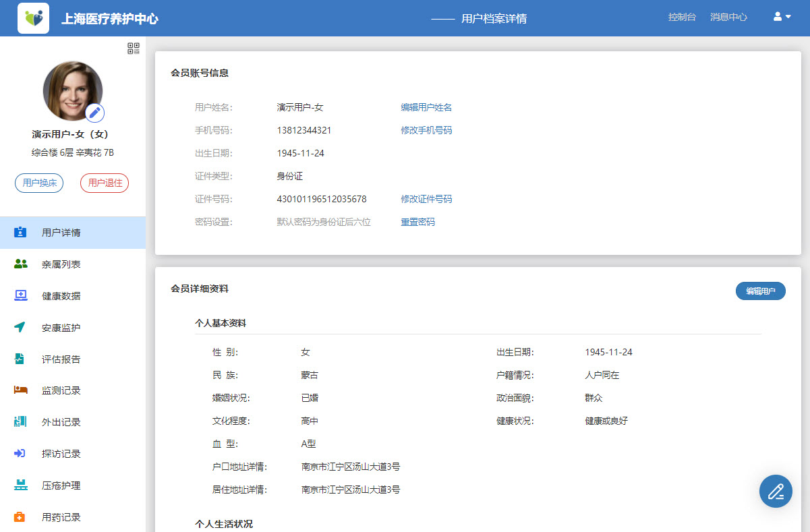
Task: Click the 编辑用户 button
Action: coord(760,291)
